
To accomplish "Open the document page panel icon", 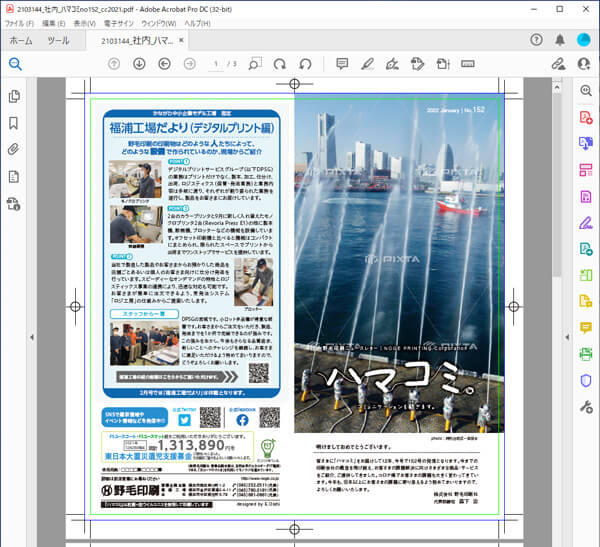I will click(x=13, y=177).
